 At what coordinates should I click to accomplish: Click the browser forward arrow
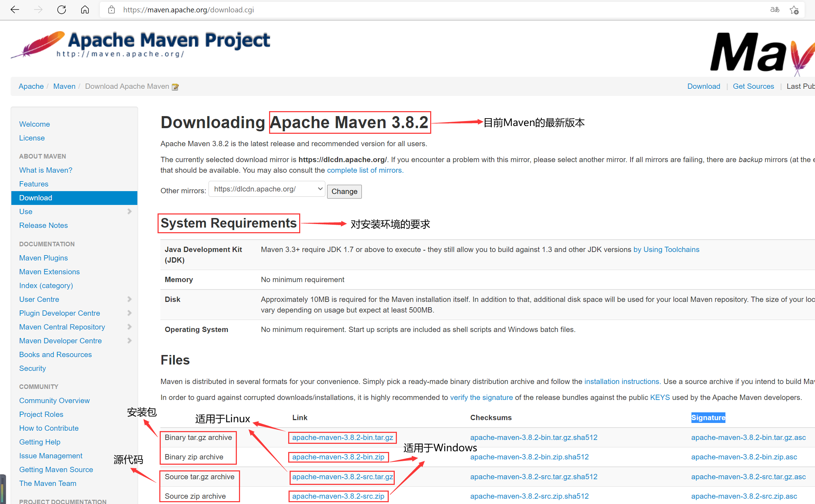point(38,10)
